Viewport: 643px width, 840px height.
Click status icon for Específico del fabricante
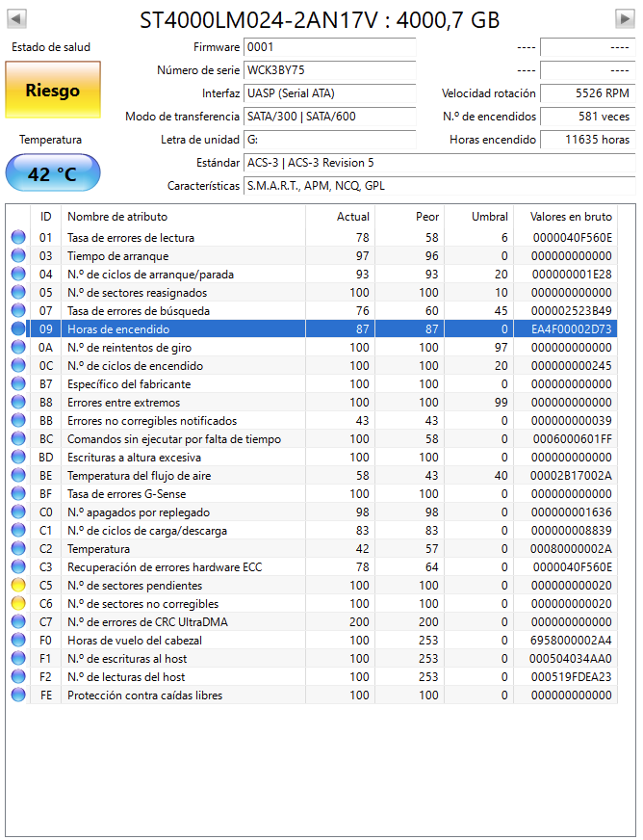coord(18,383)
